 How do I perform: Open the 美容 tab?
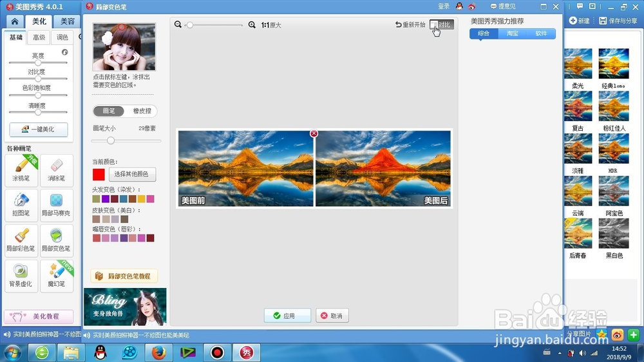pyautogui.click(x=68, y=21)
